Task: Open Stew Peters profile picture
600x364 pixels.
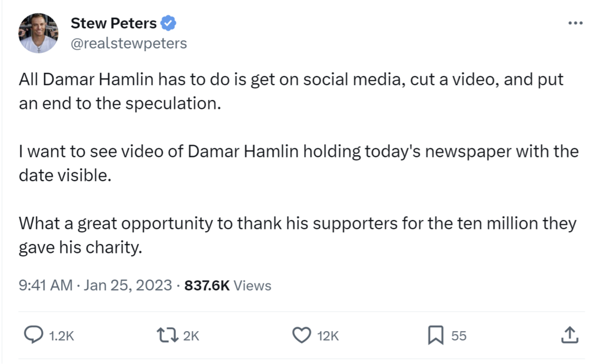Action: [x=38, y=33]
